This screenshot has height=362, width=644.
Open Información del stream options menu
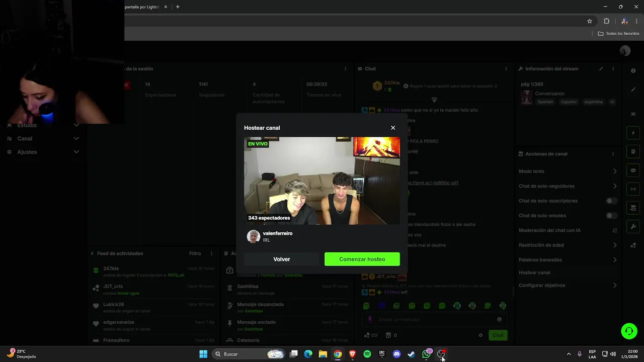613,69
